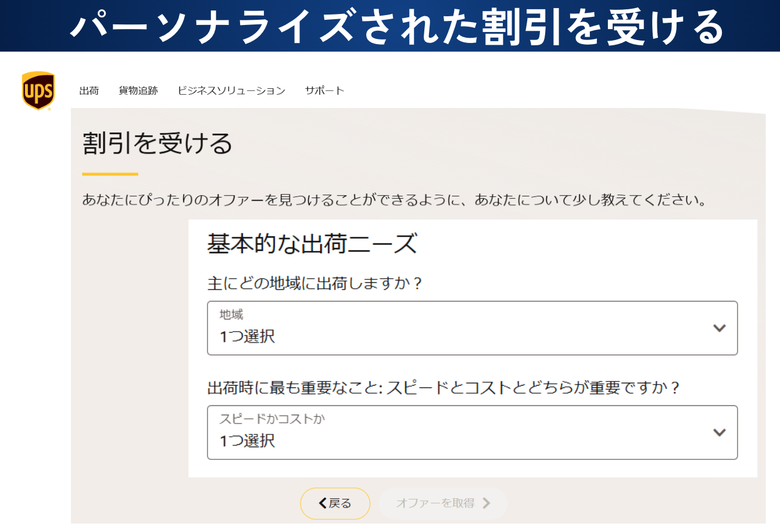Click the description text starting with あなたにぴったりのオファー
Screen dimensions: 780x532
[x=395, y=200]
